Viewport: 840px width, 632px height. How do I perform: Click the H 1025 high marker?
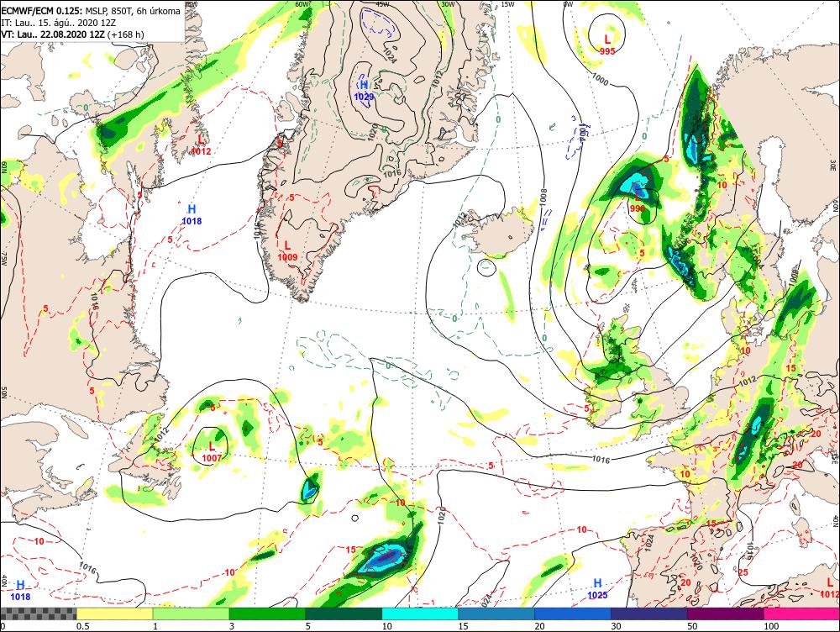(597, 588)
